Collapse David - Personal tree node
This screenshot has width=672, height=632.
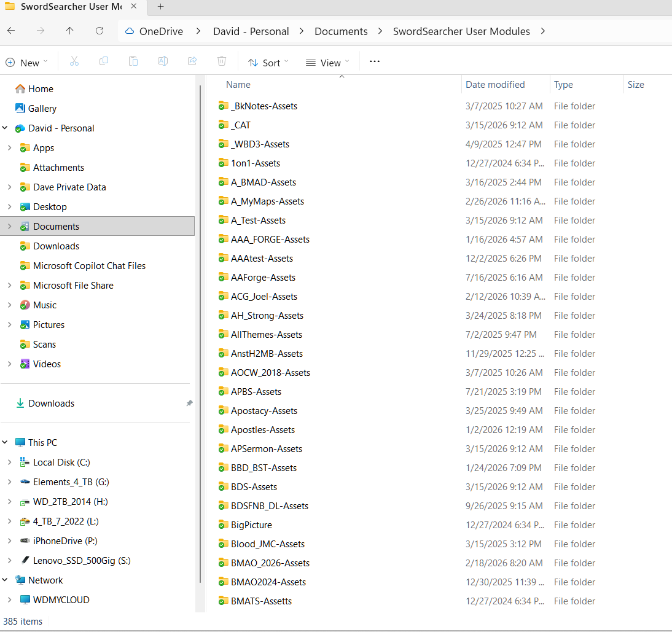pyautogui.click(x=5, y=128)
